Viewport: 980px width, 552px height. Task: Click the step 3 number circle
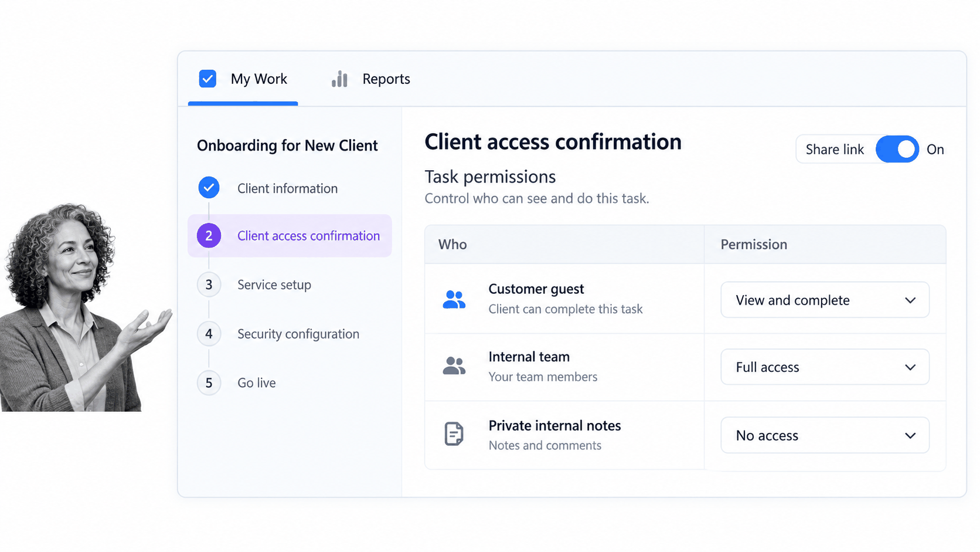[x=209, y=285]
